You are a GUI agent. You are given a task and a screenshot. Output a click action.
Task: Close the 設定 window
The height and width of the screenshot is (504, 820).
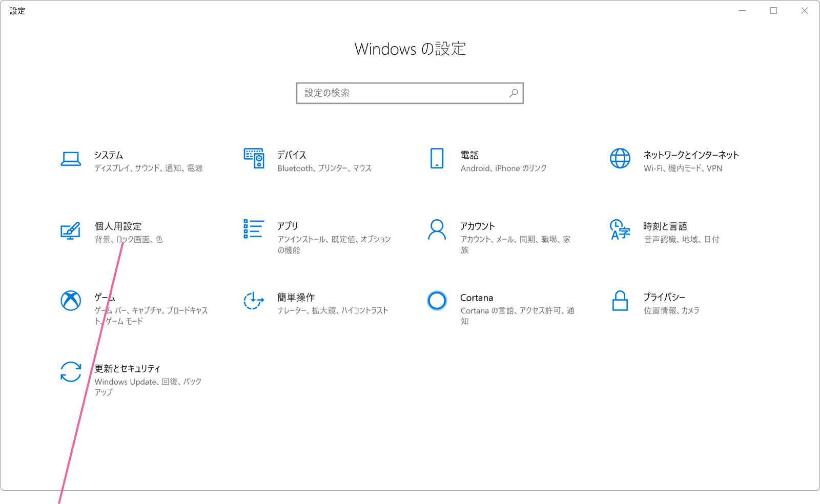pyautogui.click(x=805, y=11)
